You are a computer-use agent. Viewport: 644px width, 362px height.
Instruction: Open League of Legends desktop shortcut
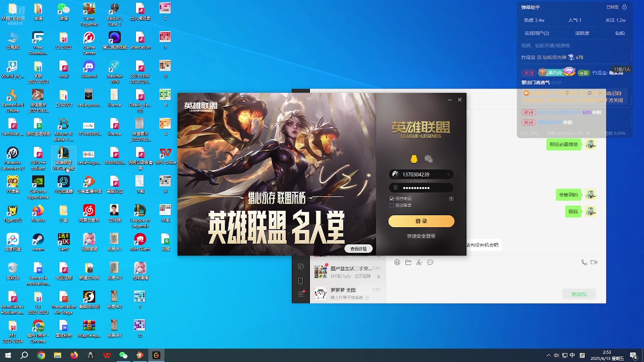[140, 216]
